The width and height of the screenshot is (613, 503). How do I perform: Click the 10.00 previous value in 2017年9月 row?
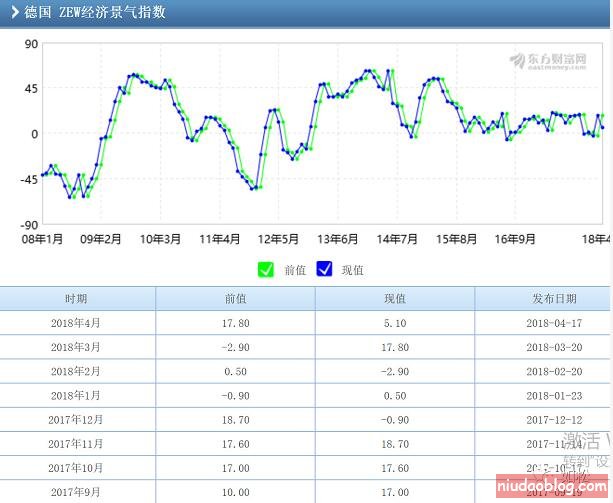tap(235, 492)
